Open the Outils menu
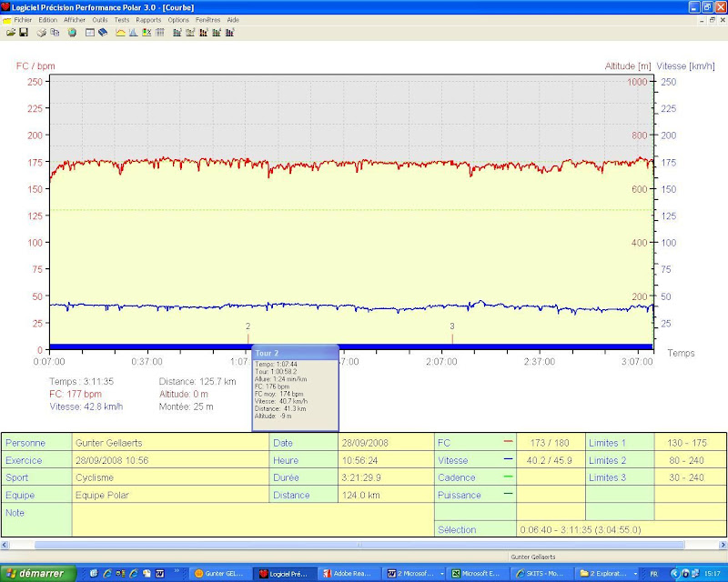Viewport: 728px width, 582px height. [100, 19]
